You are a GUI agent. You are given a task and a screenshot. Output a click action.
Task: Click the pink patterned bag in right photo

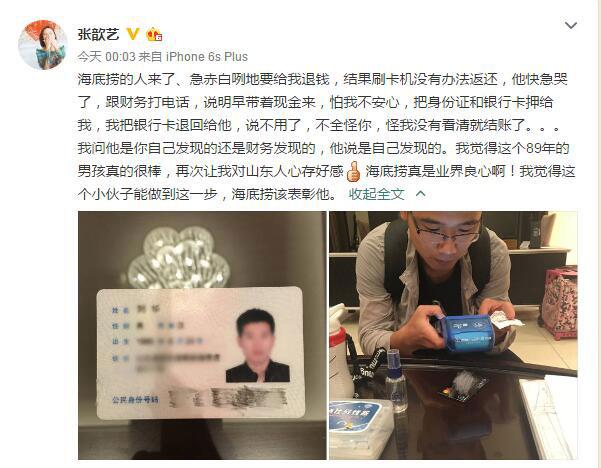(x=559, y=303)
